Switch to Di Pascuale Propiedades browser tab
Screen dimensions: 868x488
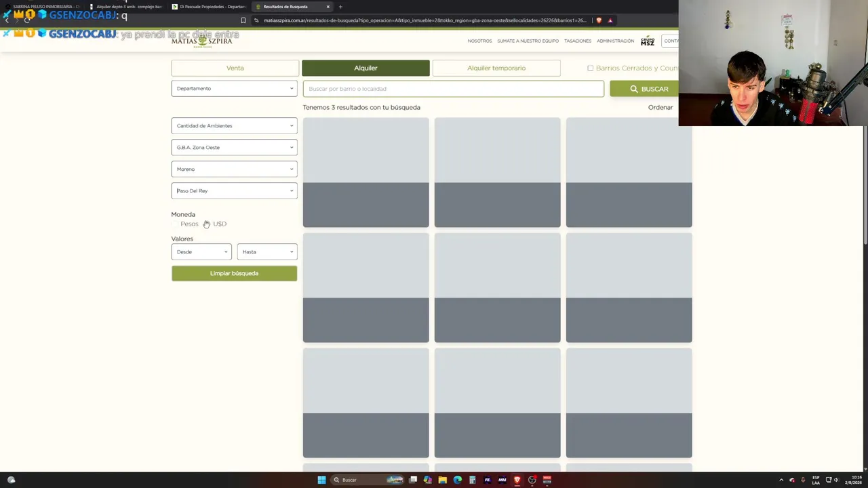click(x=210, y=7)
